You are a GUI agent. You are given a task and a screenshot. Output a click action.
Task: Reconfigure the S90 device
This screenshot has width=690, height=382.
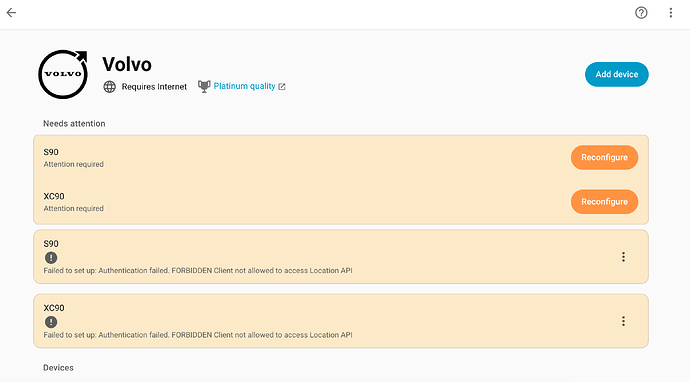pos(604,158)
